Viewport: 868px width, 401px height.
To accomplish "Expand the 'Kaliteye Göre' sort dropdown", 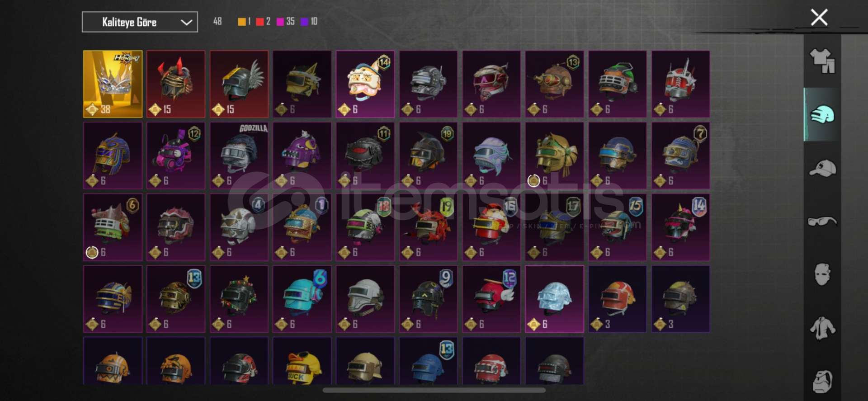I will coord(140,22).
